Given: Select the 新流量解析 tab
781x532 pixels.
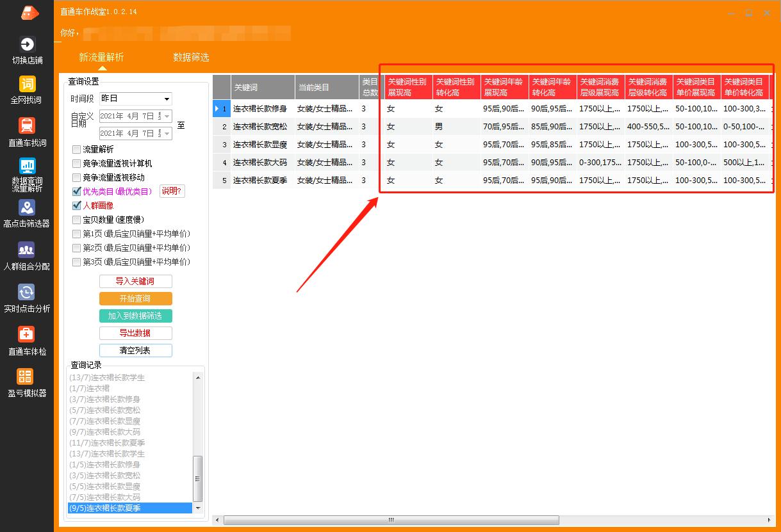Looking at the screenshot, I should tap(101, 57).
